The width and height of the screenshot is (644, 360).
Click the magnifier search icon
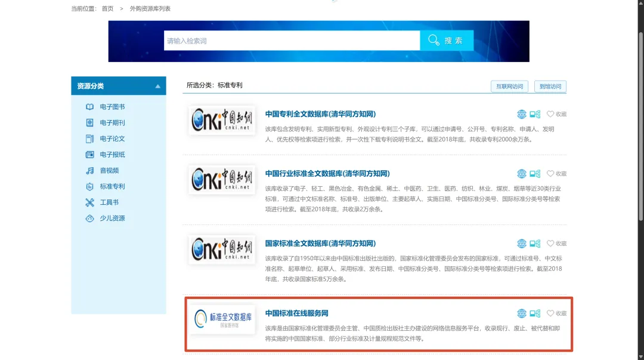(x=434, y=41)
